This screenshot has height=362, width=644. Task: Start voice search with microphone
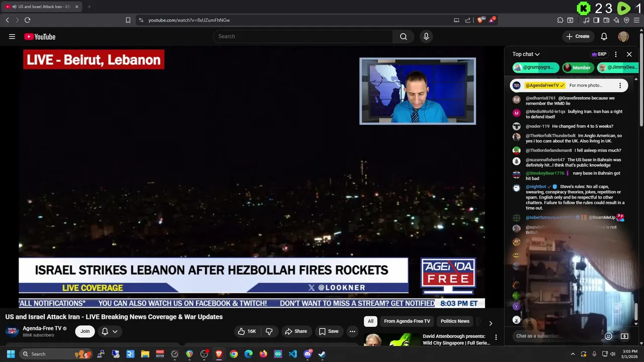click(x=426, y=36)
